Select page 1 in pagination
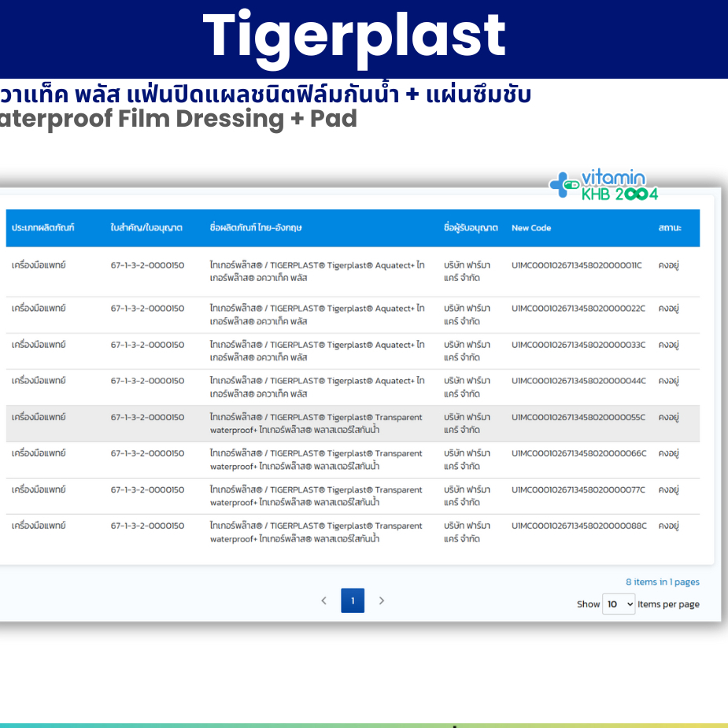Viewport: 728px width, 728px height. click(353, 601)
